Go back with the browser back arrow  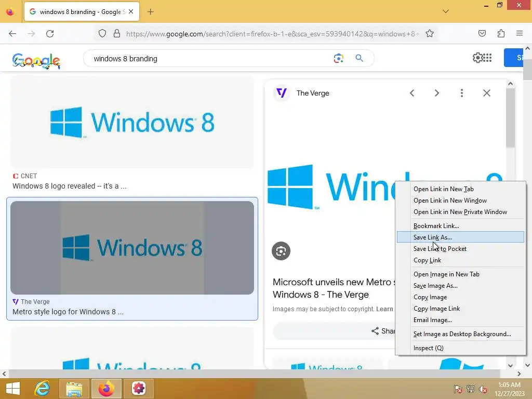click(12, 34)
